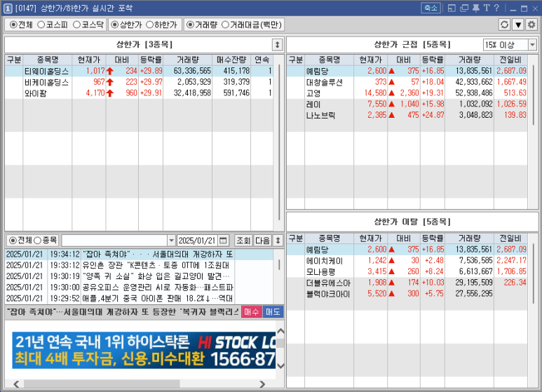542x392 pixels.
Task: Click the banner scroll down arrow
Action: tap(280, 365)
